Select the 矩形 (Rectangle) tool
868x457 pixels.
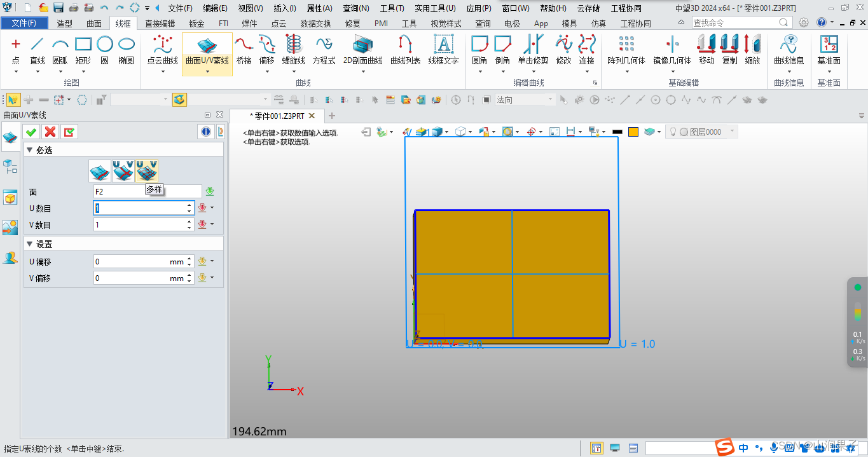pos(83,51)
